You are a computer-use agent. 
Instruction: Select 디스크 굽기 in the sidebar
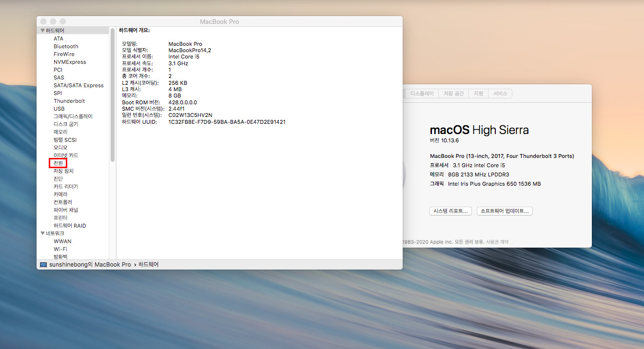66,124
